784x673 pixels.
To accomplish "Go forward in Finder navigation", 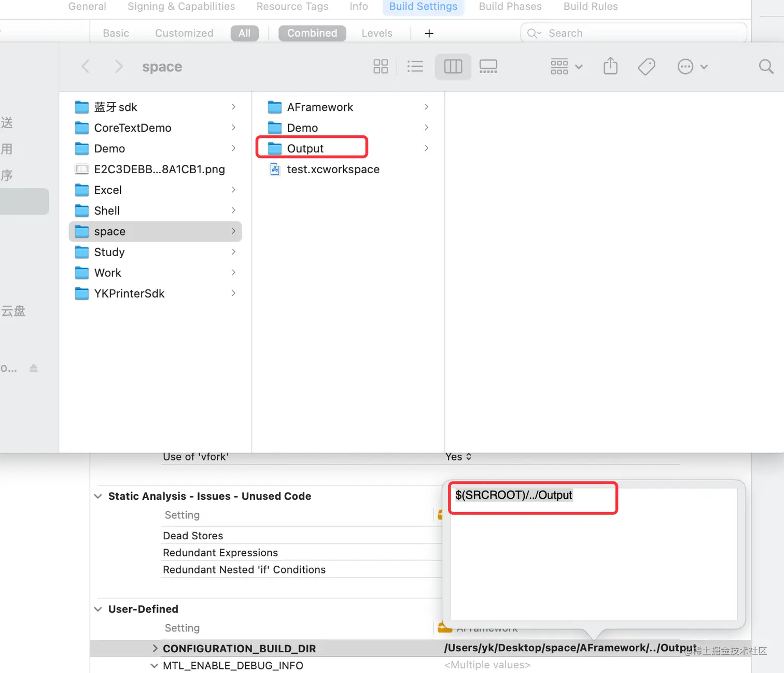I will (x=119, y=67).
